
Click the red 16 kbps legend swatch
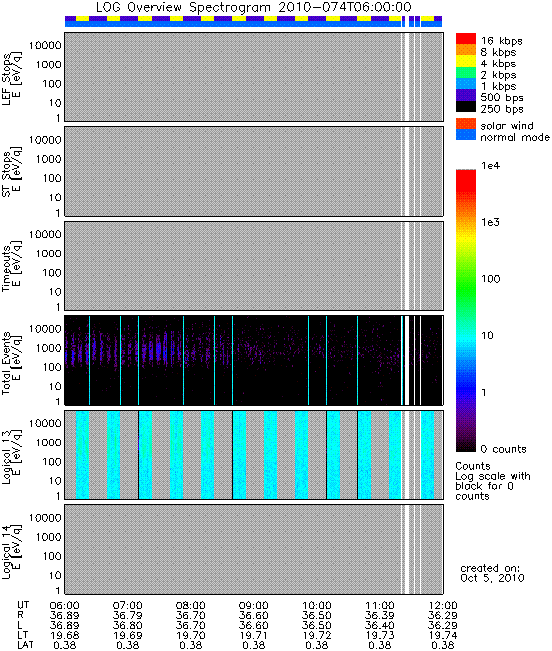point(466,38)
